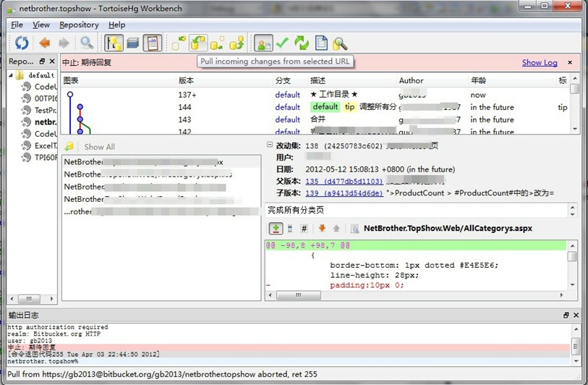Click the 描述 column header
The height and width of the screenshot is (385, 588).
pyautogui.click(x=352, y=80)
